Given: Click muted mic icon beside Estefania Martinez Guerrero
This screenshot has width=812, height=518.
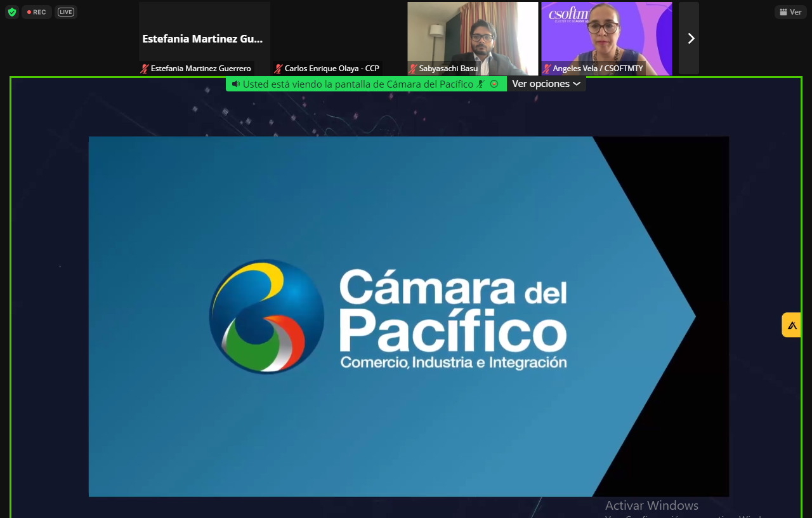Looking at the screenshot, I should (x=145, y=69).
